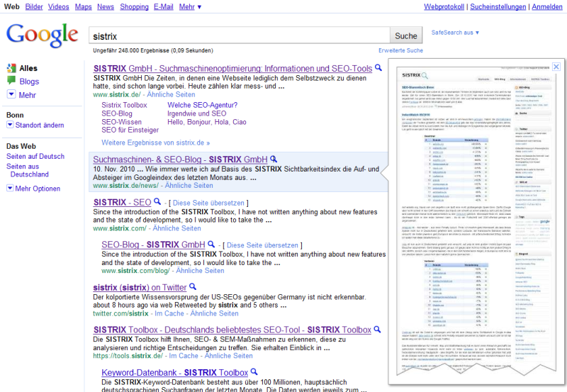Viewport: 567px width, 392px height.
Task: Click preview magnifier next to sistrix on Twitter
Action: pyautogui.click(x=193, y=287)
